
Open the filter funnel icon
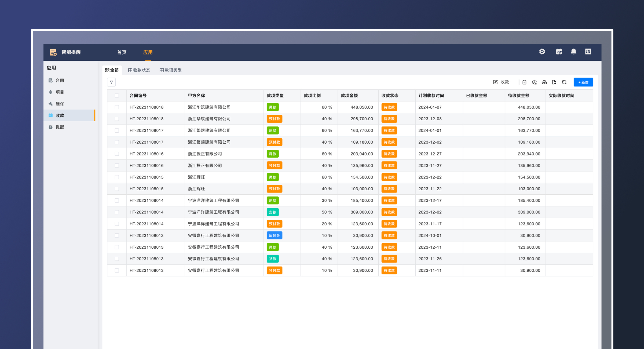(111, 82)
